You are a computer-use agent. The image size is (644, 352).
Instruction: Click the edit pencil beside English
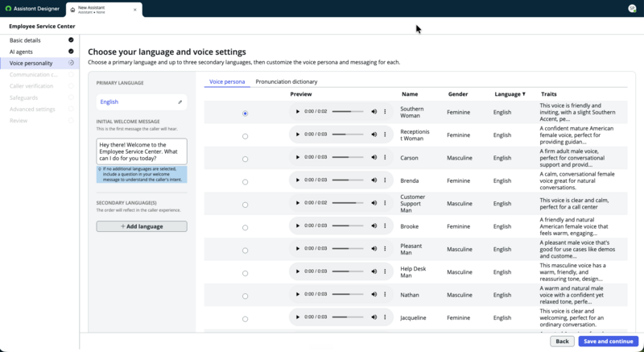tap(180, 101)
